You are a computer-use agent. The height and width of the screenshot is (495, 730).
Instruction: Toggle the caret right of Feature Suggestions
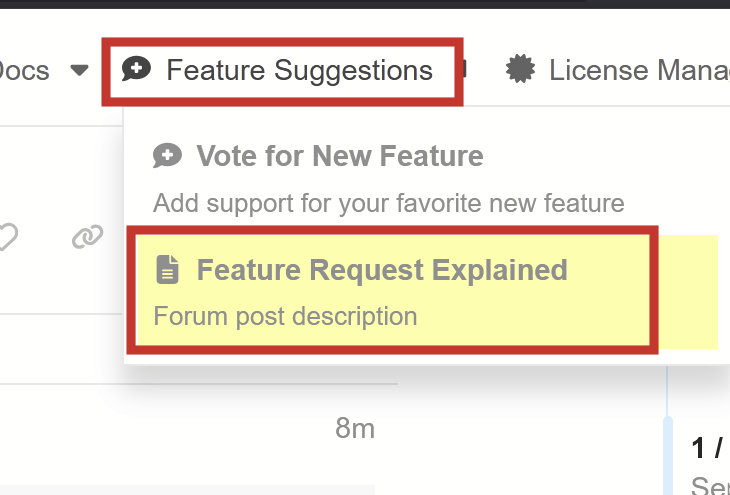click(x=465, y=70)
